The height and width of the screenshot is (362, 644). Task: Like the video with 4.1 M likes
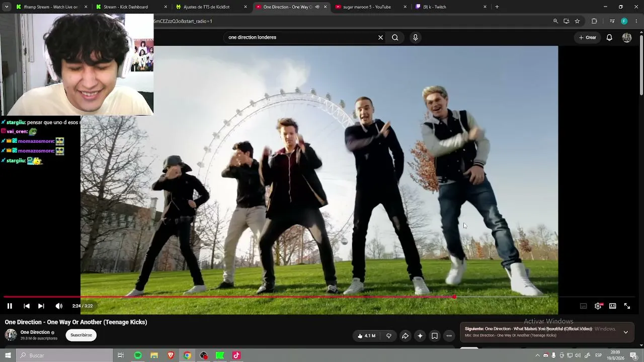tap(366, 336)
